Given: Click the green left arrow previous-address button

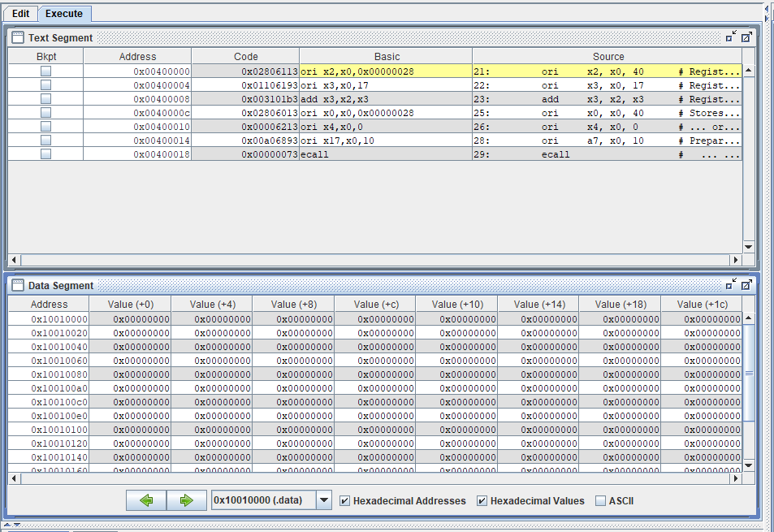Looking at the screenshot, I should (x=146, y=500).
